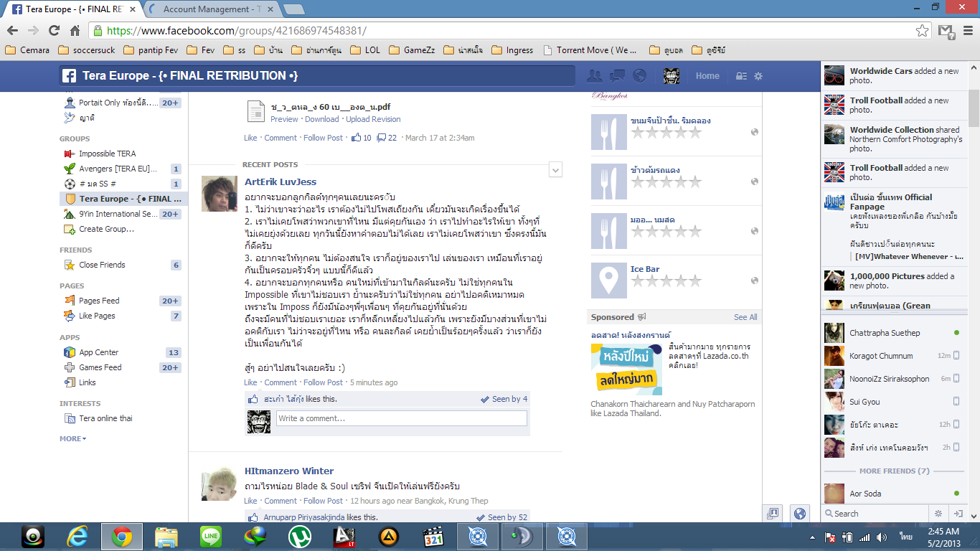Open chat with Koragot Chumnum

(894, 356)
